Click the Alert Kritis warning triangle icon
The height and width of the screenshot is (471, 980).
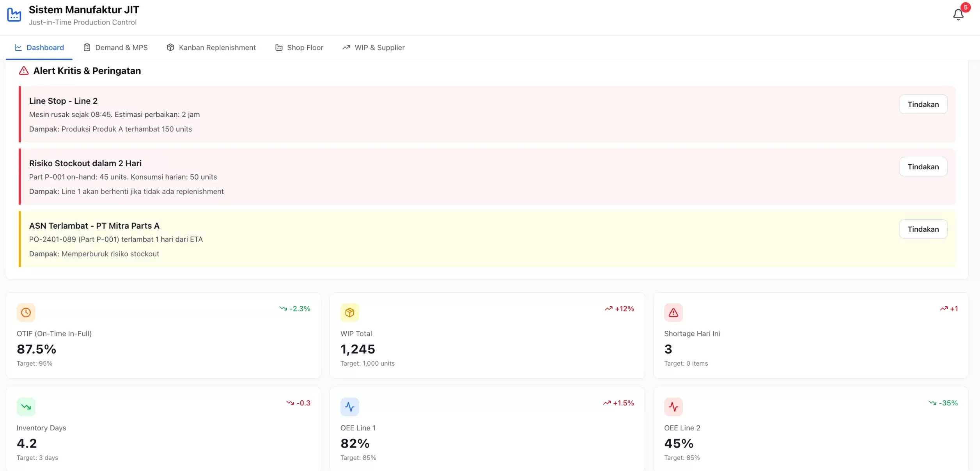coord(24,71)
